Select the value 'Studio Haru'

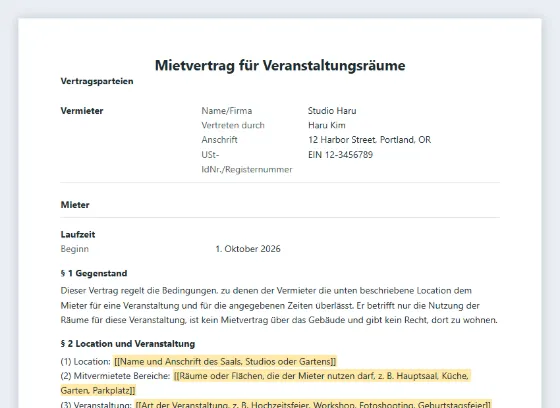pos(332,111)
